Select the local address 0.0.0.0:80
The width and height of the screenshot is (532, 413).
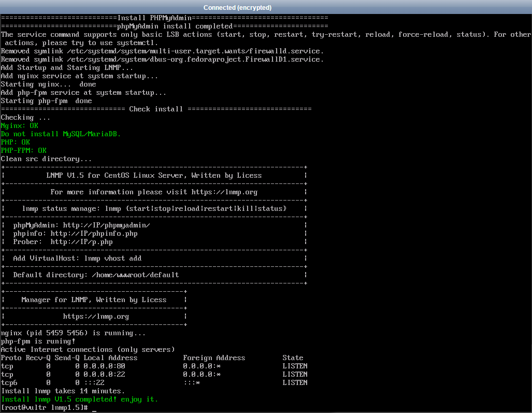point(105,366)
